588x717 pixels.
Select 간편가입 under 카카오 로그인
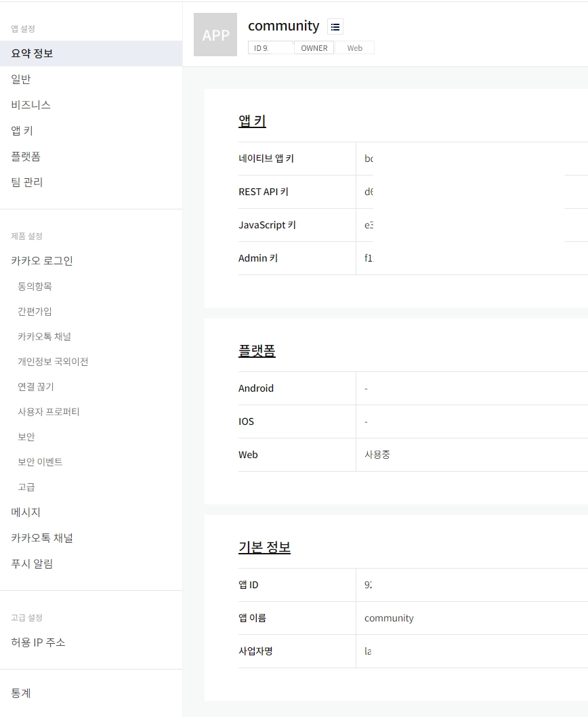pyautogui.click(x=35, y=312)
